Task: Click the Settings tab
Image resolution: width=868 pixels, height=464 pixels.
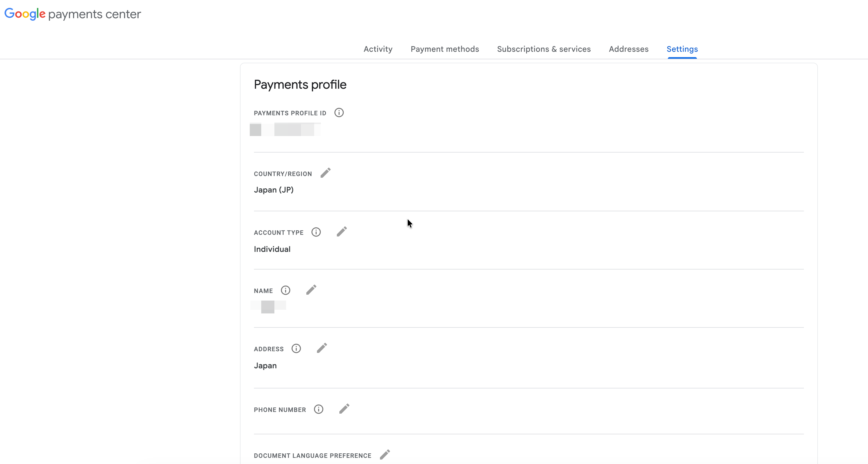Action: pyautogui.click(x=682, y=49)
